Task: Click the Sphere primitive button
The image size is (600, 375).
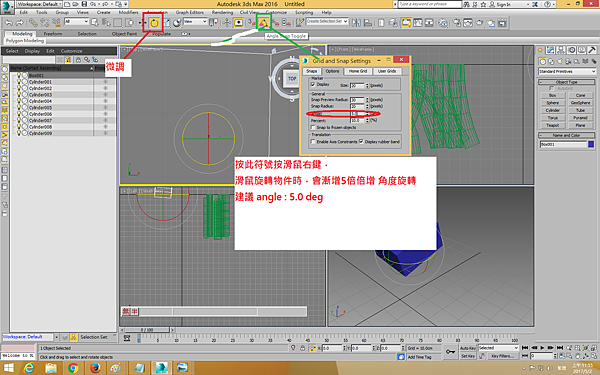Action: (553, 103)
